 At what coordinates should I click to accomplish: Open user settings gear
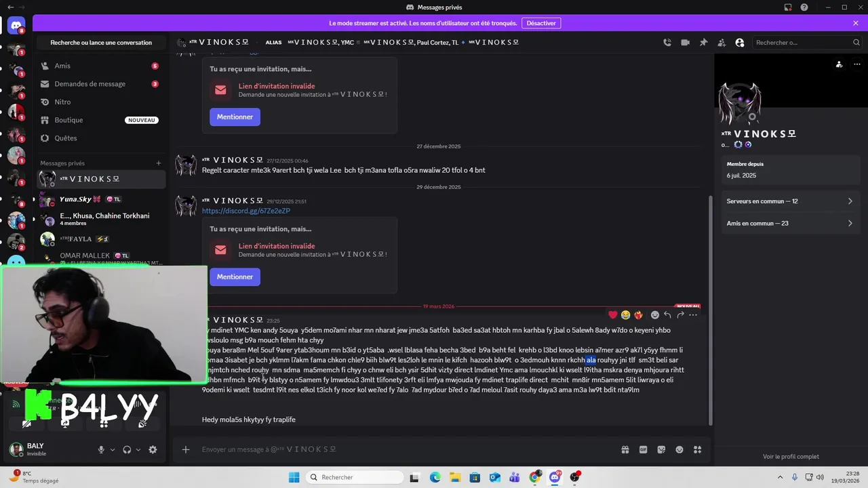[153, 449]
